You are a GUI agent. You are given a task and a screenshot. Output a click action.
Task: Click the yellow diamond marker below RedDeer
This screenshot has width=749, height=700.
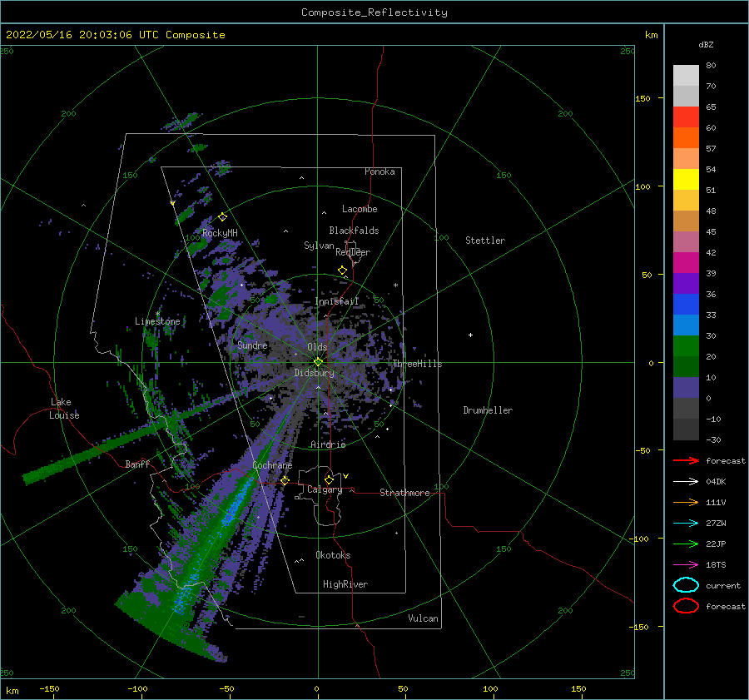tap(343, 271)
